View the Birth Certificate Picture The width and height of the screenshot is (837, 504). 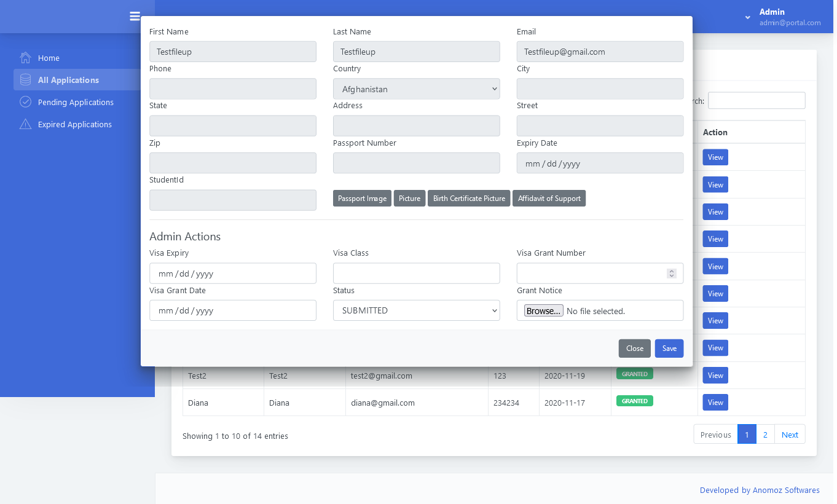click(469, 199)
